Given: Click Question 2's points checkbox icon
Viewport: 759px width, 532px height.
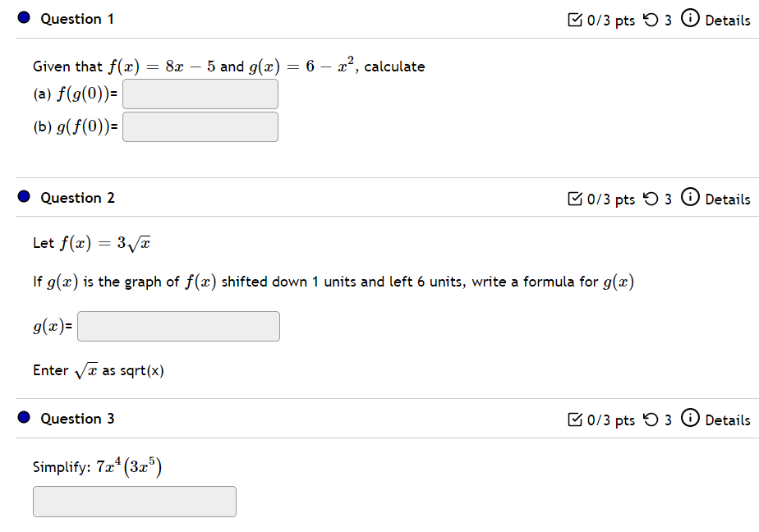Looking at the screenshot, I should pyautogui.click(x=574, y=199).
